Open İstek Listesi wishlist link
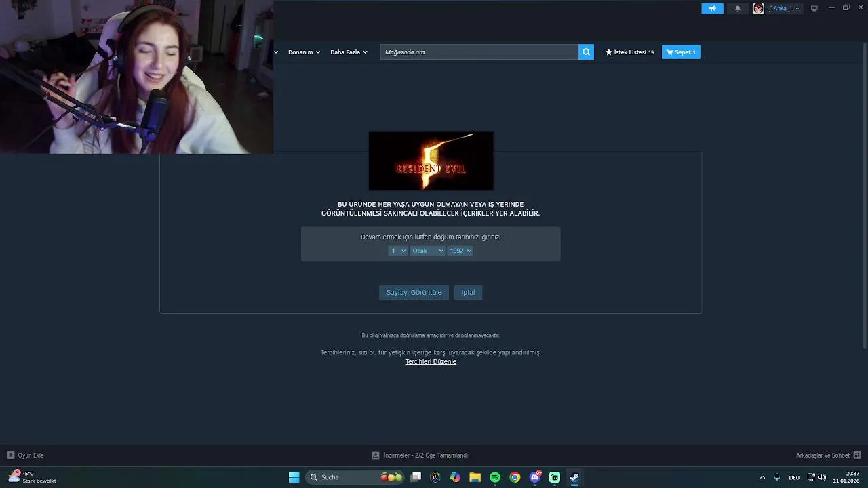 tap(629, 52)
